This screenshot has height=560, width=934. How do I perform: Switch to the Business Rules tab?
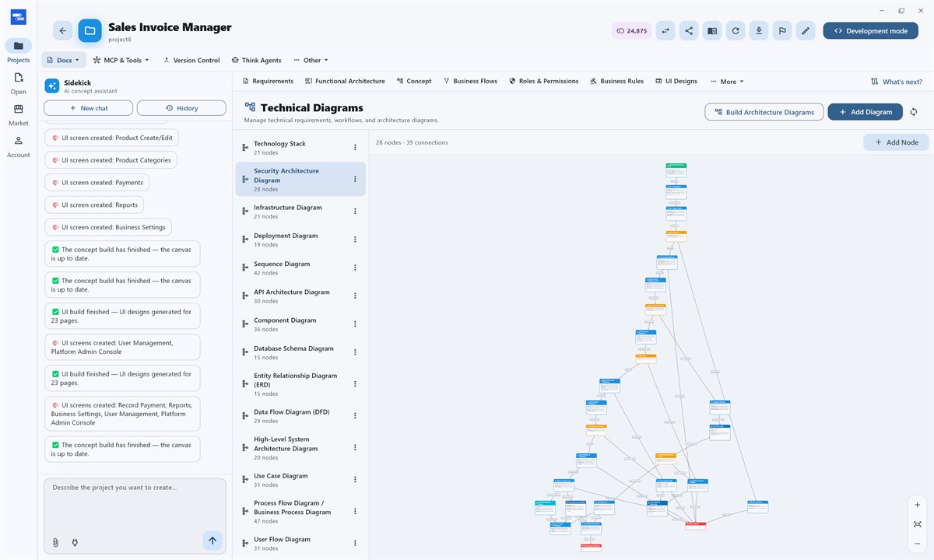616,81
